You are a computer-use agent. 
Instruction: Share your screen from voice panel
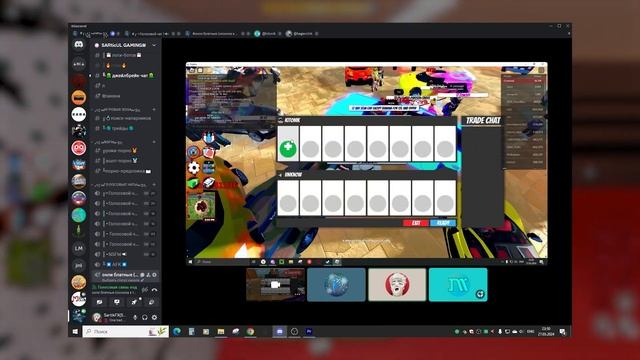[117, 302]
